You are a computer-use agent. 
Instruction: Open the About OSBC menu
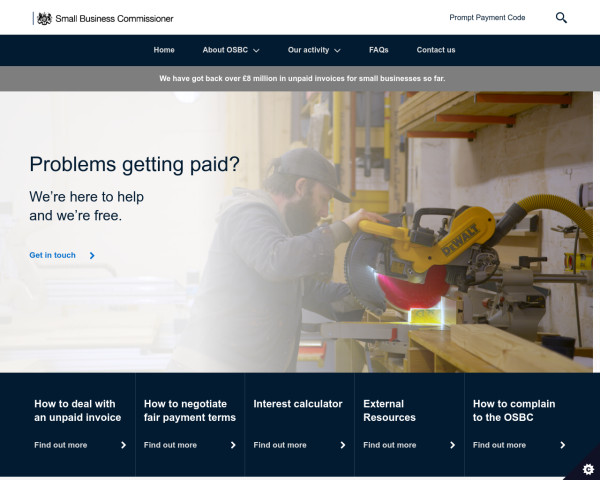tap(225, 50)
